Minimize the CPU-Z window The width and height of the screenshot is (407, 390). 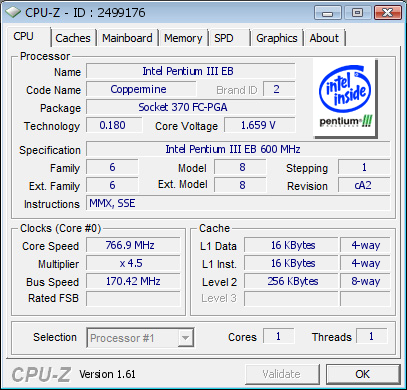(328, 13)
